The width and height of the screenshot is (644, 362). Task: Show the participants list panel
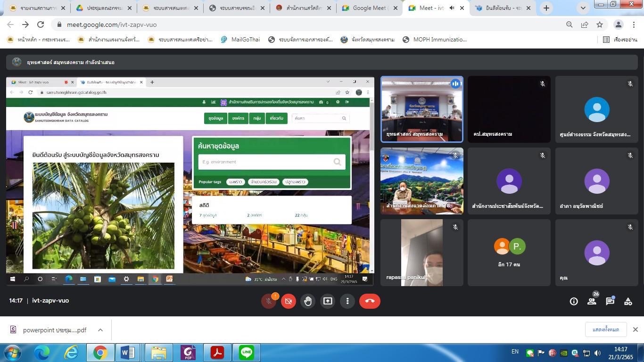point(592,302)
